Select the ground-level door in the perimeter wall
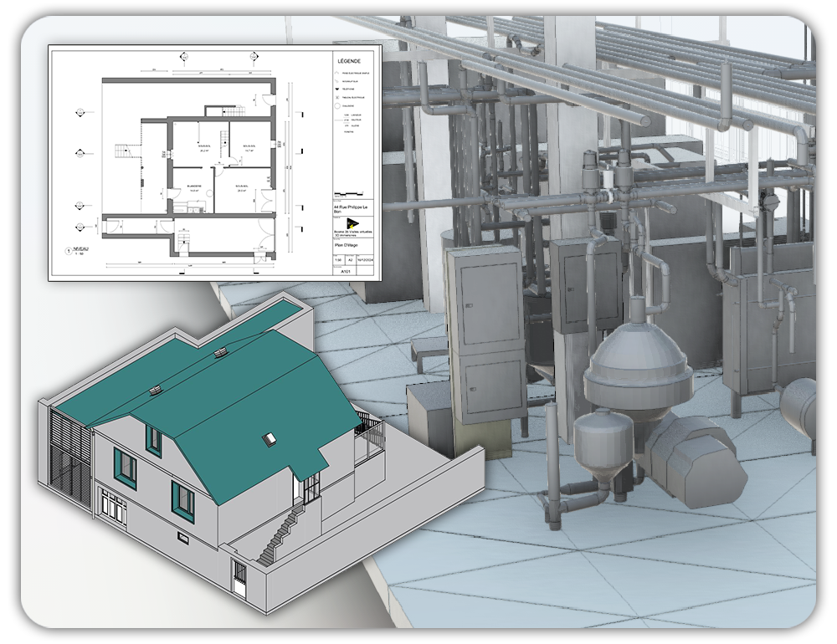837x644 pixels. [239, 578]
